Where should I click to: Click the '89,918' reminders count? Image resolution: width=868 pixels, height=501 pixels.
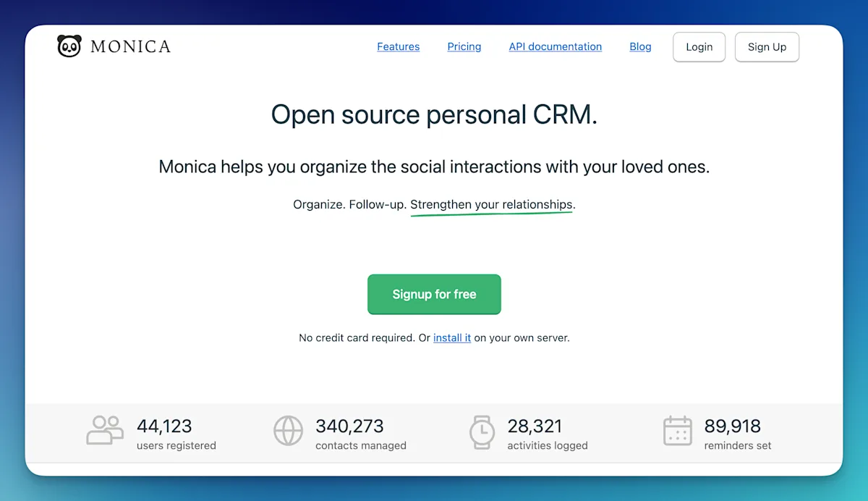732,426
